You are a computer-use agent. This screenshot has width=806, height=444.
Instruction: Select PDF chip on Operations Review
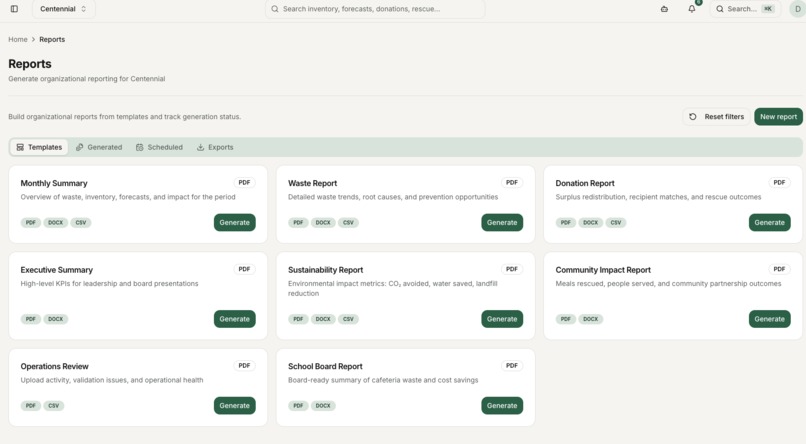[x=31, y=405]
